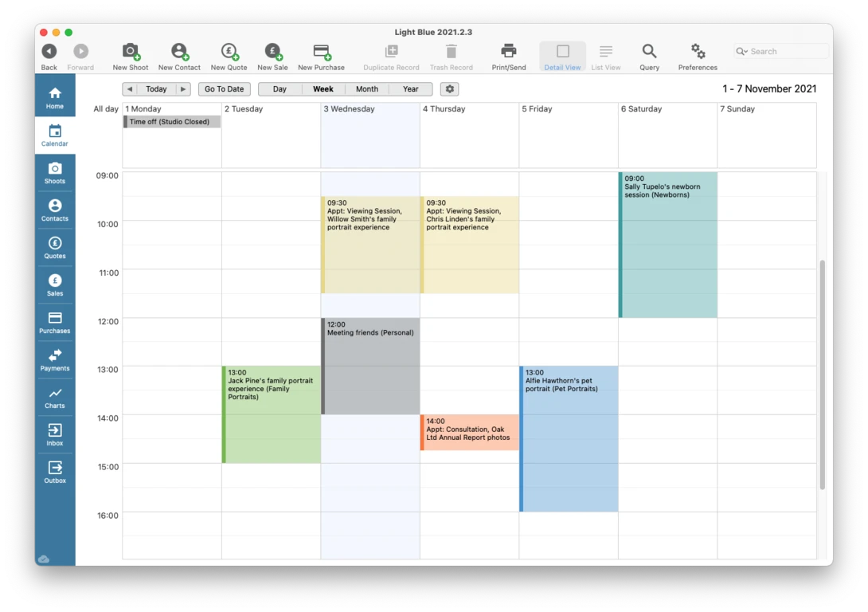Select Chris Linden's viewing session appointment
868x612 pixels.
point(469,245)
